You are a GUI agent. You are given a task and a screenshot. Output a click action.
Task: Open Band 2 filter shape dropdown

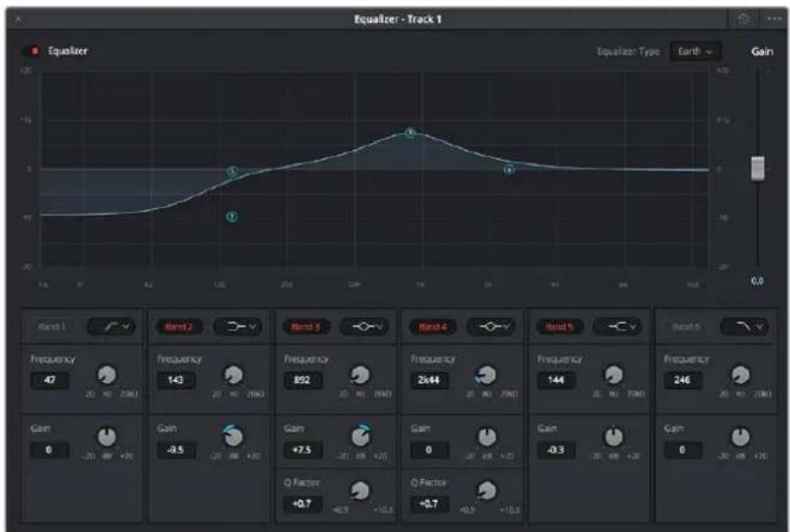[238, 326]
